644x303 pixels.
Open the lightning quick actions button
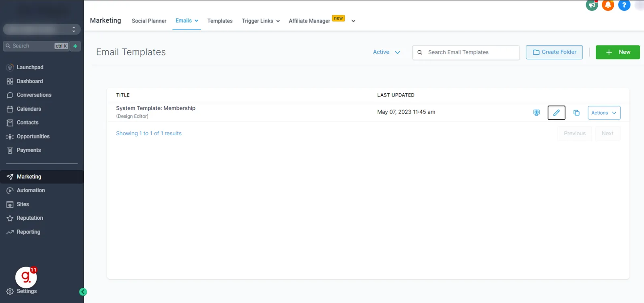75,46
